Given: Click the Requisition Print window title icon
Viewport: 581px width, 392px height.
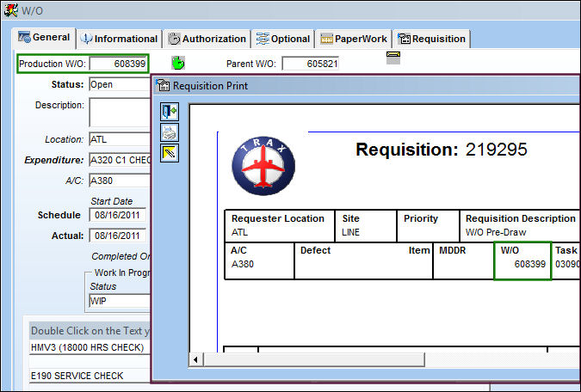Looking at the screenshot, I should click(163, 85).
